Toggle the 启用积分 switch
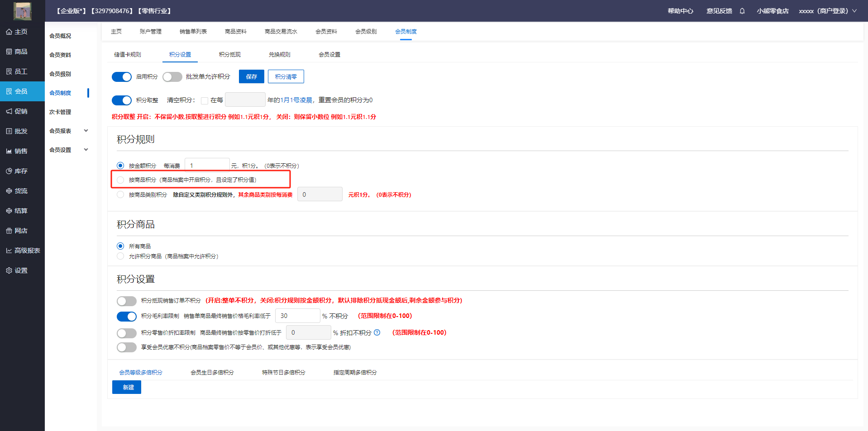Image resolution: width=868 pixels, height=431 pixels. click(x=121, y=77)
